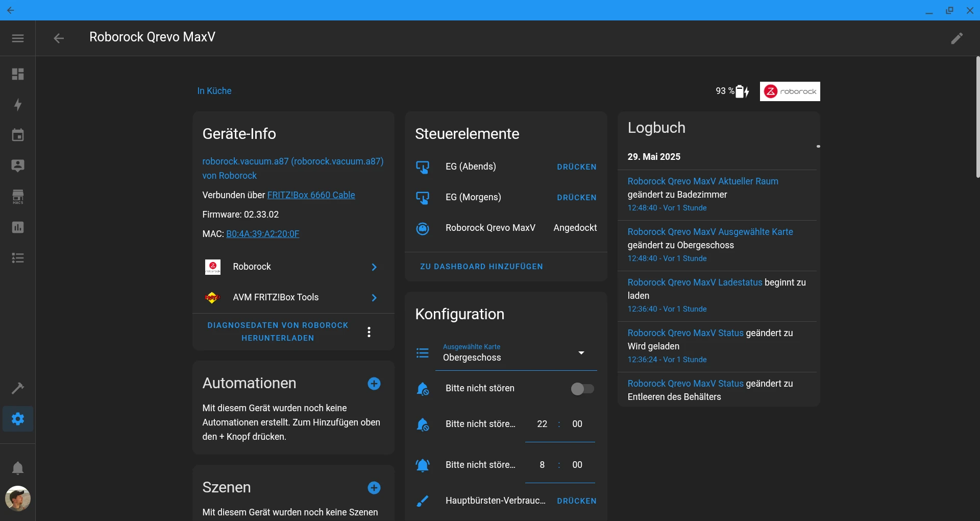This screenshot has width=980, height=521.
Task: Open diagnostics three-dot overflow menu
Action: tap(369, 332)
